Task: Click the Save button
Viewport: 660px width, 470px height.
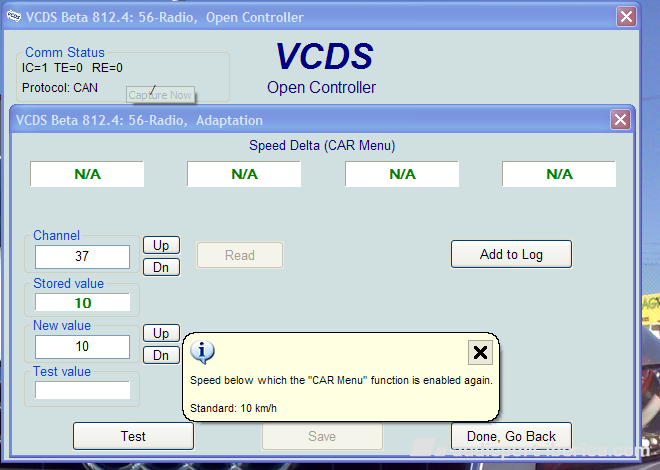Action: point(322,436)
